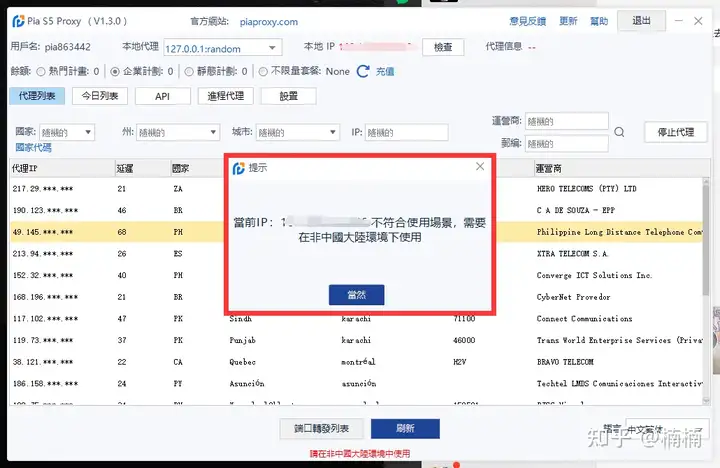Click the refresh balance circular arrow icon
The height and width of the screenshot is (468, 720).
[x=363, y=71]
